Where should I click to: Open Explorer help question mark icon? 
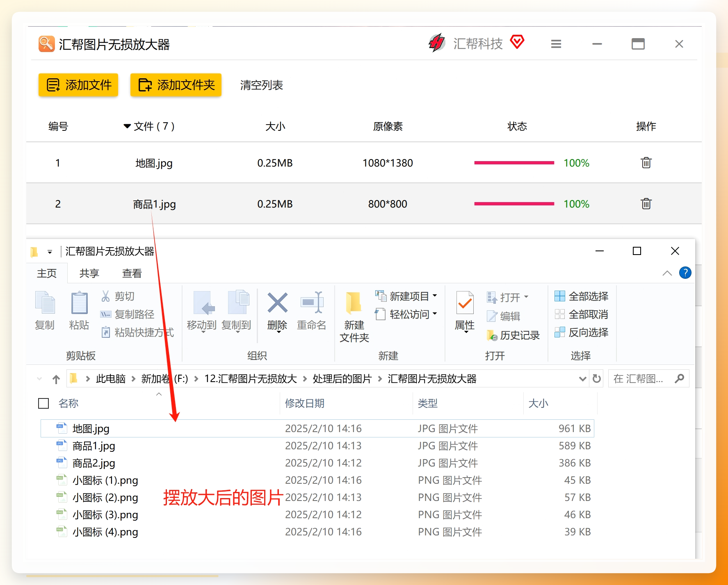coord(685,273)
